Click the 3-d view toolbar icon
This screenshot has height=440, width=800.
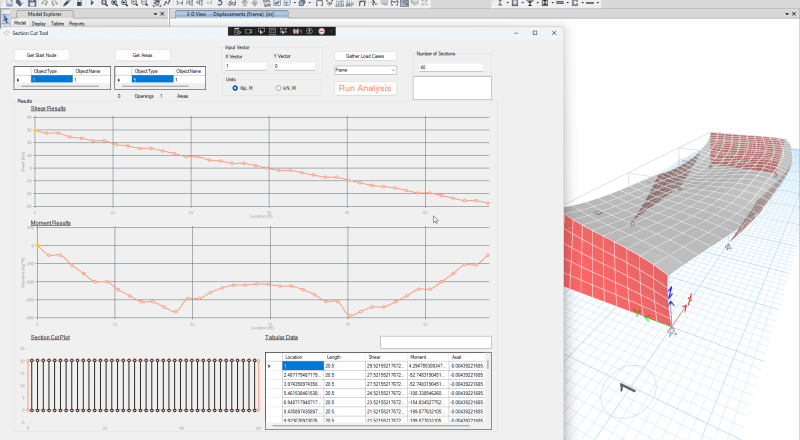pos(179,3)
